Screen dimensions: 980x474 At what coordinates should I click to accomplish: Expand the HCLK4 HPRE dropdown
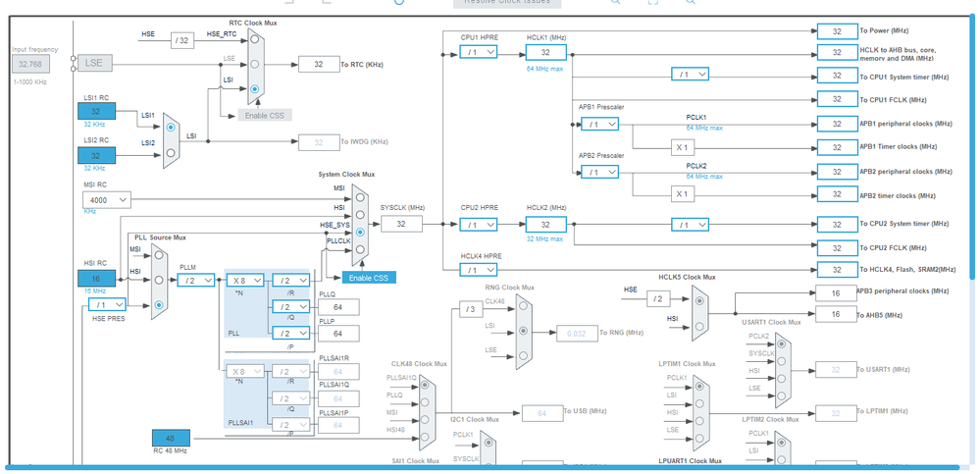(479, 270)
